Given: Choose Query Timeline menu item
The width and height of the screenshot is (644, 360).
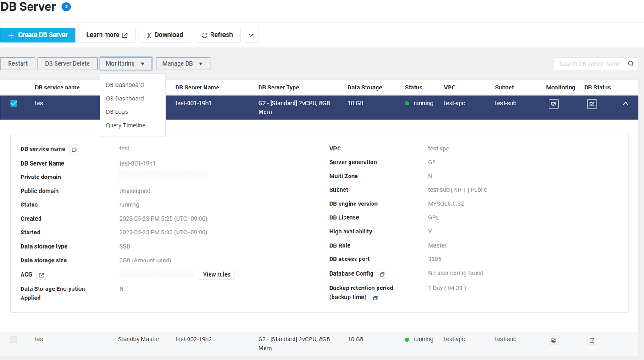Looking at the screenshot, I should tap(126, 125).
